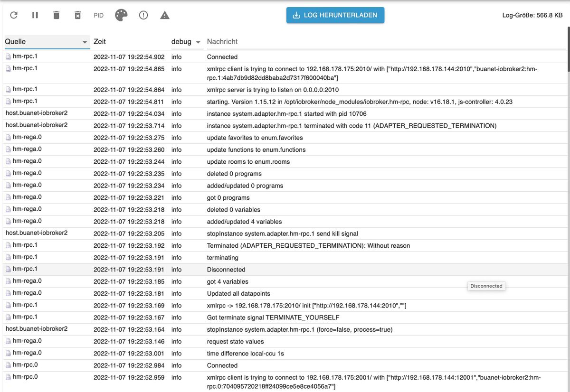Toggle the PID column display
The width and height of the screenshot is (570, 392).
tap(98, 15)
